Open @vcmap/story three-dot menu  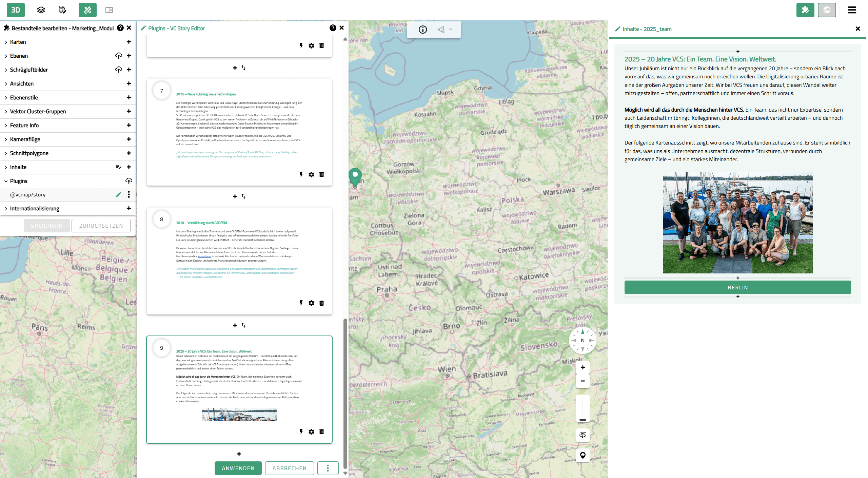tap(129, 194)
